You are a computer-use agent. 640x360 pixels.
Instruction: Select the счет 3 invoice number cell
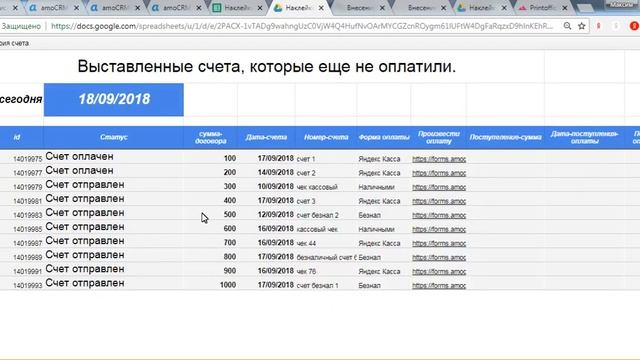pyautogui.click(x=306, y=201)
